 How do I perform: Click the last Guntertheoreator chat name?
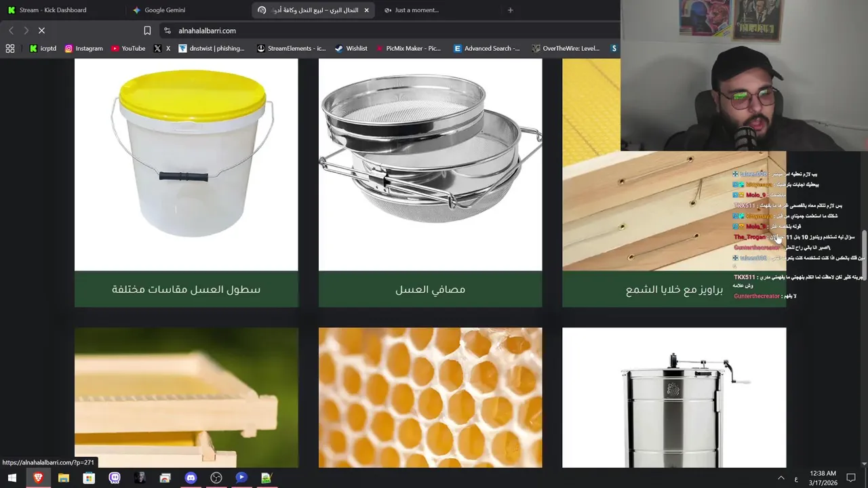click(757, 296)
